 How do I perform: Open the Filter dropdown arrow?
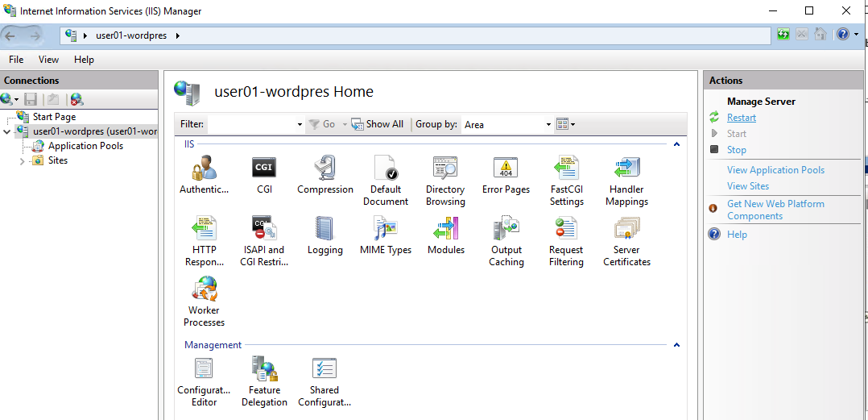tap(300, 125)
